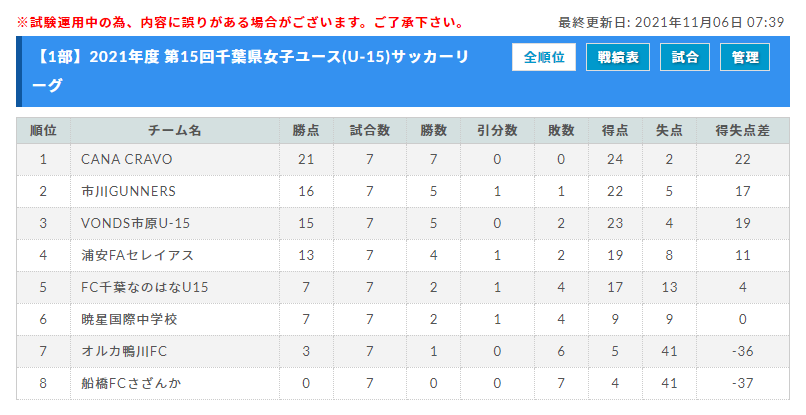Click the 得点 column header
This screenshot has width=806, height=415.
pos(615,131)
